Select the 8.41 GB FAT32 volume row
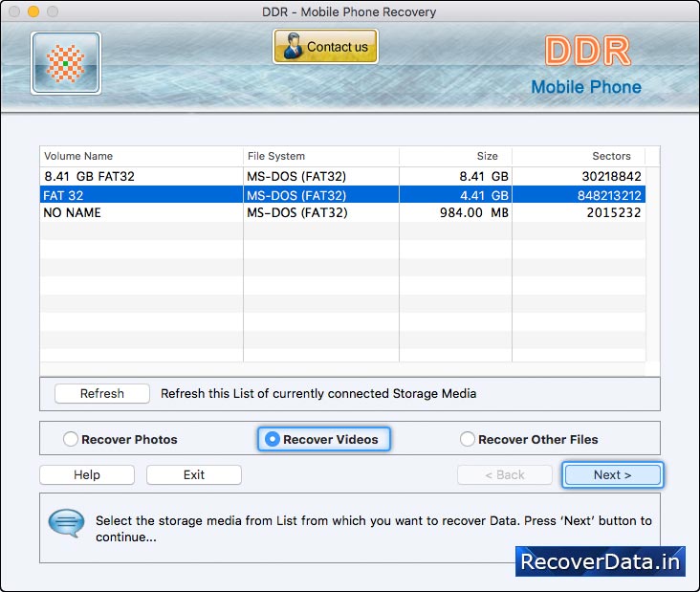Viewport: 700px width, 592px height. pyautogui.click(x=343, y=176)
